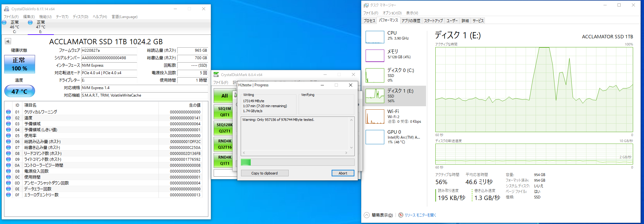Viewport: 644px width, 224px height.
Task: Click the CrystalDiskInfo title bar app icon
Action: (7, 9)
